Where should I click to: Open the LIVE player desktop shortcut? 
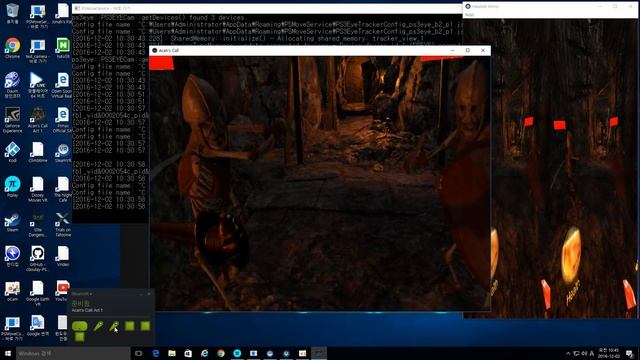coord(38,84)
